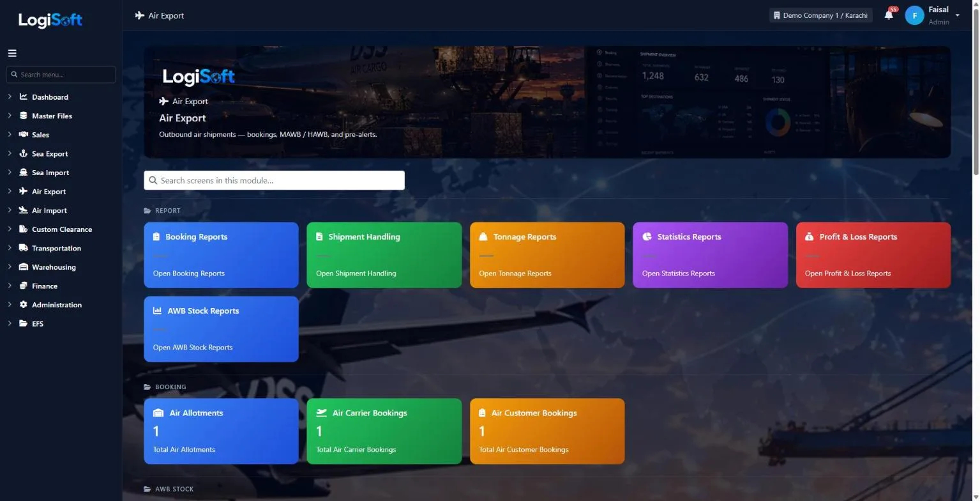Expand the Finance chevron

[x=10, y=286]
